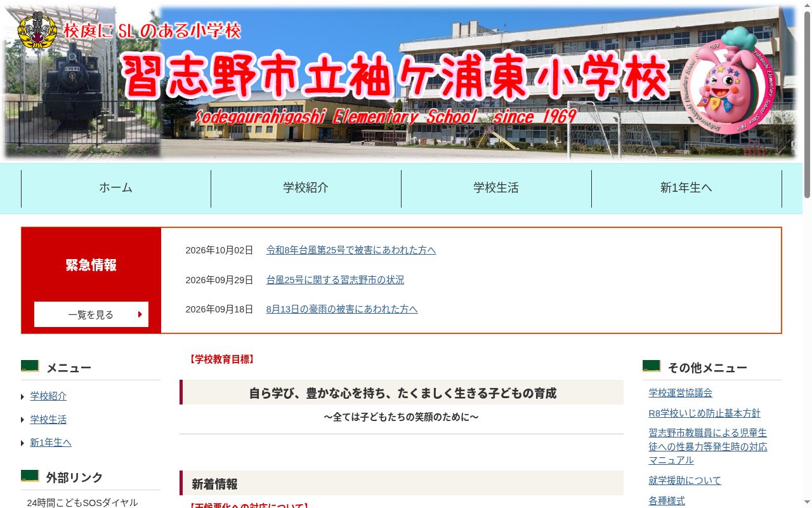The height and width of the screenshot is (508, 812).
Task: Click the 校庭にSLのある小学校 banner text
Action: pos(152,30)
